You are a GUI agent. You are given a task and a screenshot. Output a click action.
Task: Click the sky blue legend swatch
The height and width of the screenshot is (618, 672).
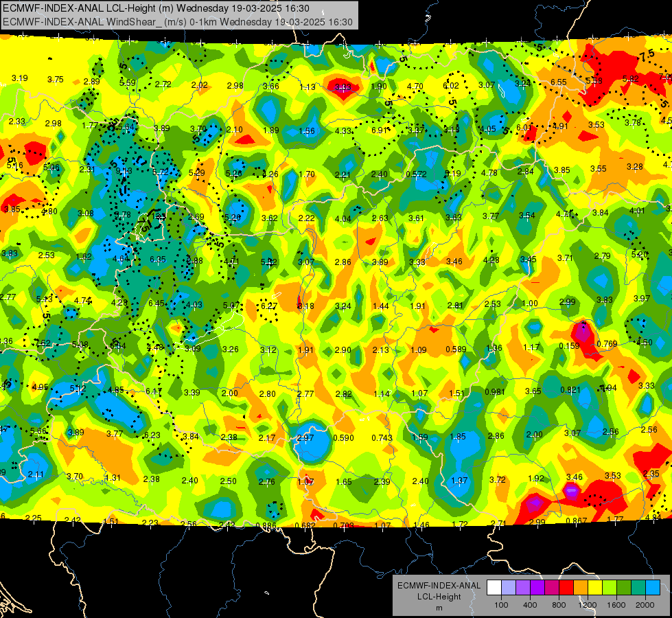coord(653,588)
